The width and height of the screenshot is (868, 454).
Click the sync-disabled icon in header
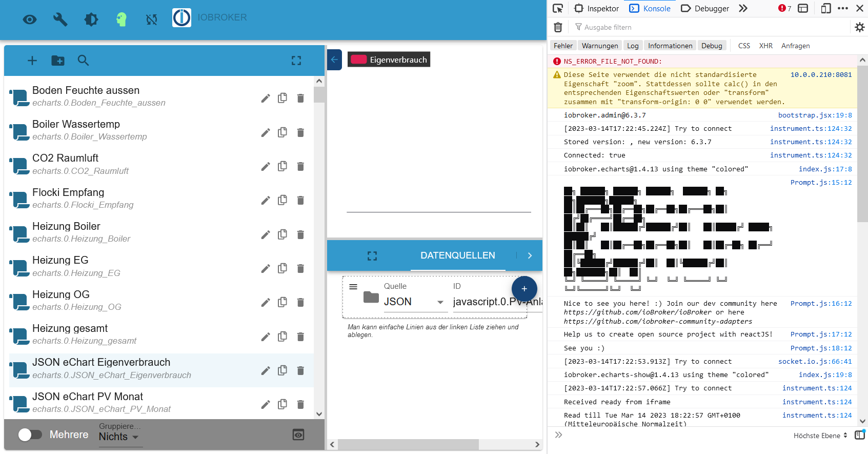(151, 19)
